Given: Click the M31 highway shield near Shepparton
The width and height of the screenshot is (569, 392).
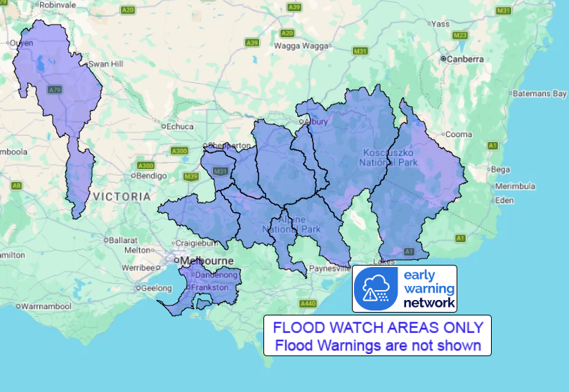Looking at the screenshot, I should coord(221,171).
